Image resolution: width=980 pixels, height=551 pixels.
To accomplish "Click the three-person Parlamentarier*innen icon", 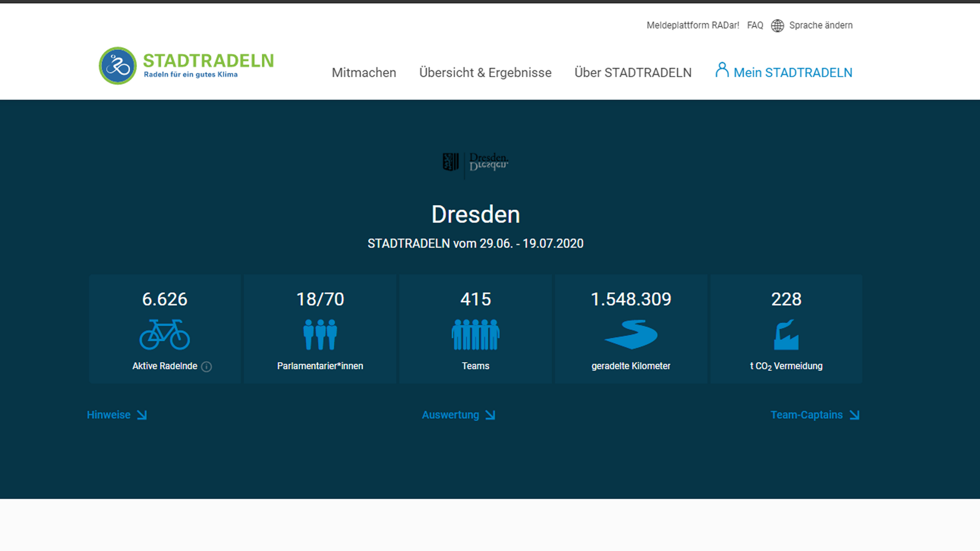I will 320,335.
